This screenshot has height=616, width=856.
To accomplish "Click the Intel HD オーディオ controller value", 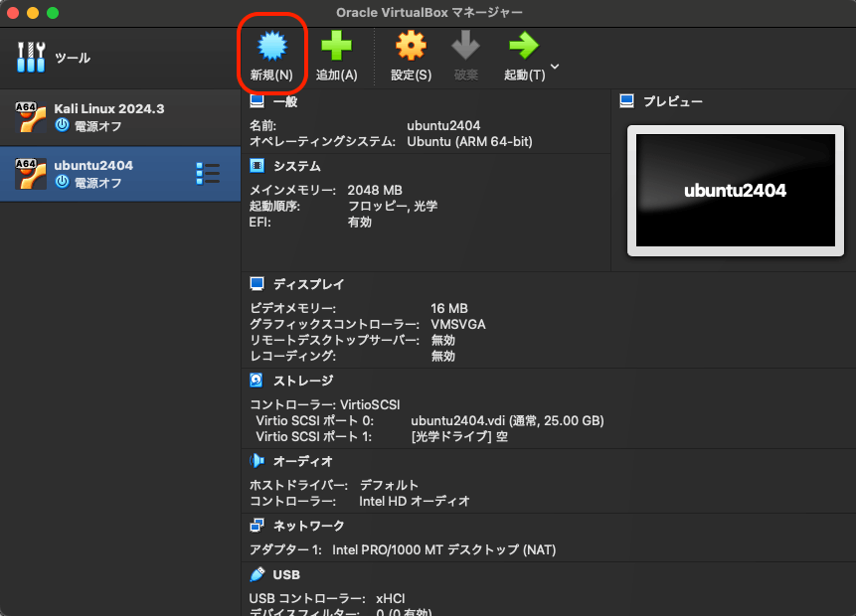I will (415, 501).
